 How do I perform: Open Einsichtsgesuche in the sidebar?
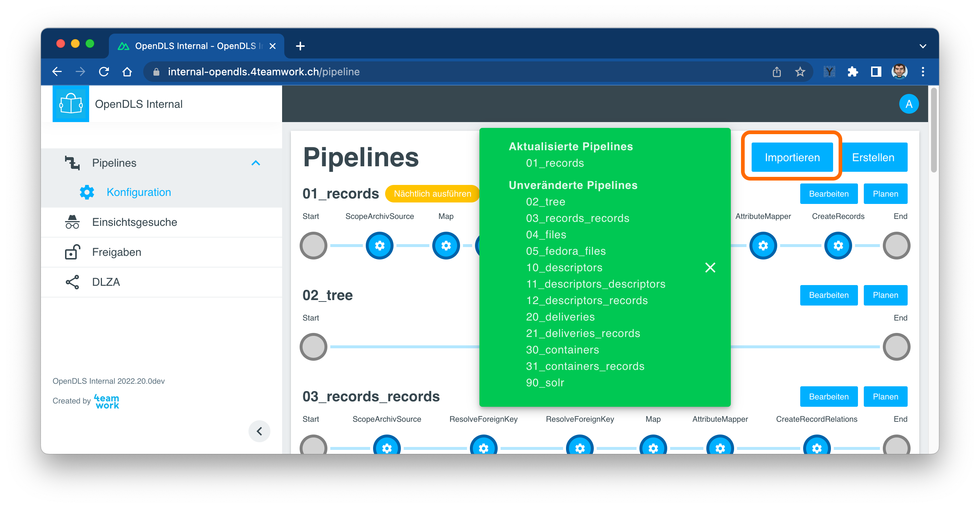(161, 222)
